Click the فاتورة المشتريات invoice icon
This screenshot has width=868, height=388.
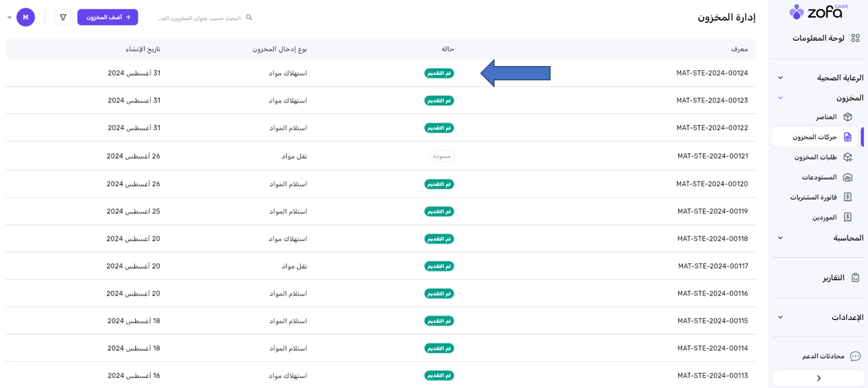click(848, 197)
